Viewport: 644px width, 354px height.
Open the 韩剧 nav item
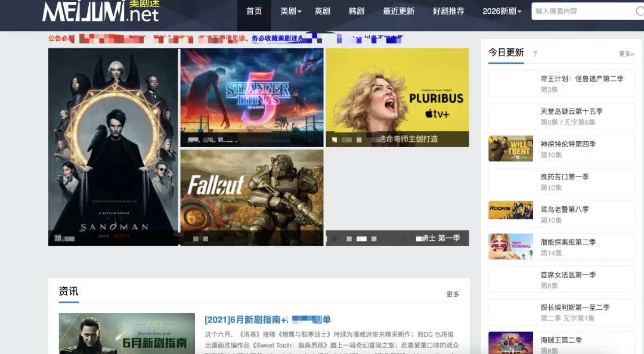[357, 11]
